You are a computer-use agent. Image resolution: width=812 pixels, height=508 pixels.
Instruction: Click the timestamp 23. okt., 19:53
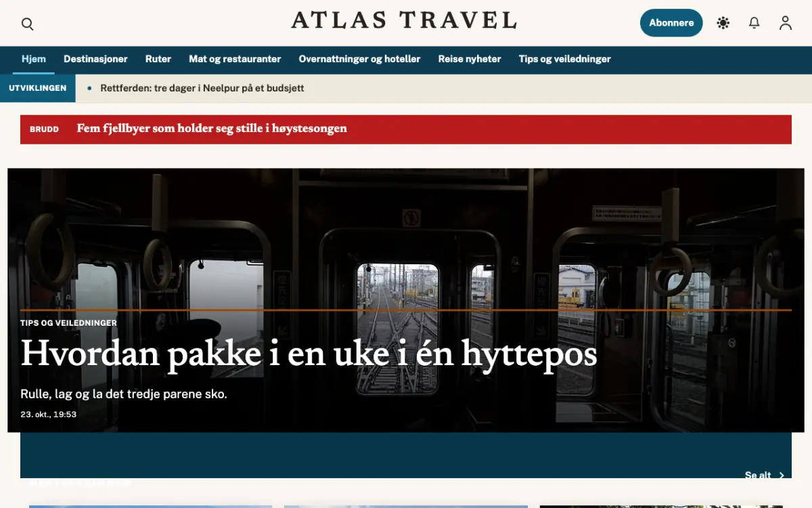[x=49, y=415]
